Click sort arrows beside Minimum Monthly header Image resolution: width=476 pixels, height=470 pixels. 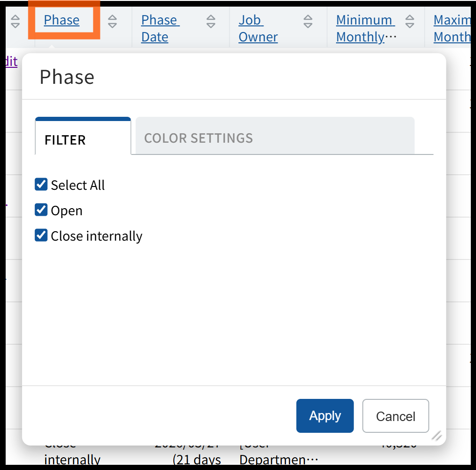click(410, 21)
